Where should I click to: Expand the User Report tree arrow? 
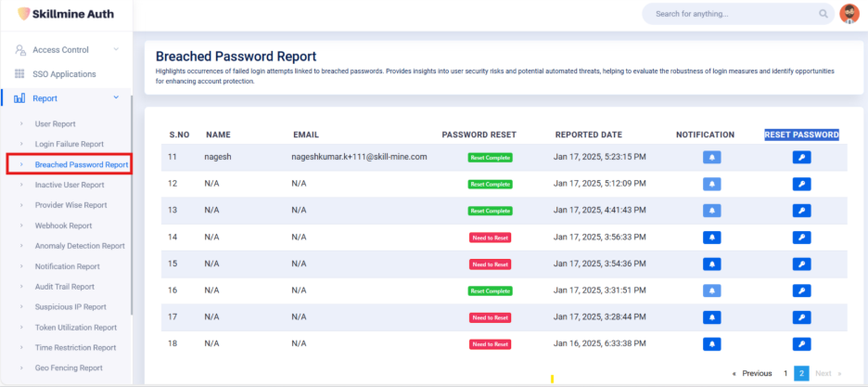(x=21, y=123)
